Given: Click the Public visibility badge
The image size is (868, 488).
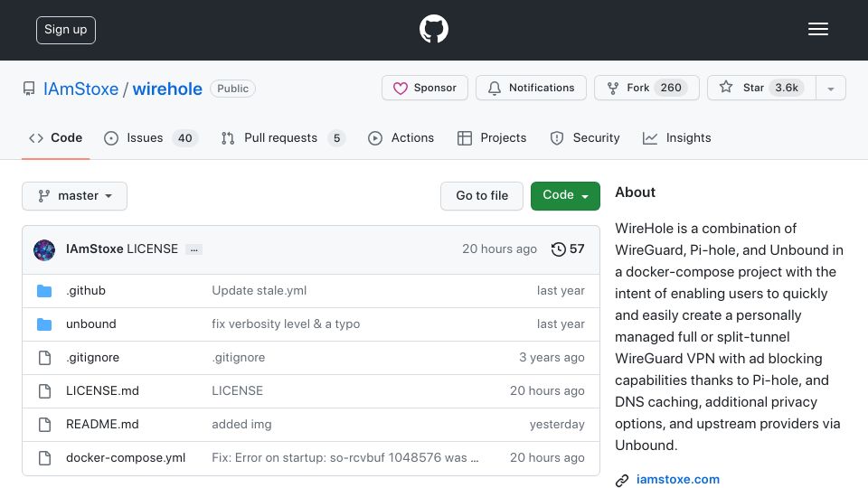Looking at the screenshot, I should tap(232, 89).
